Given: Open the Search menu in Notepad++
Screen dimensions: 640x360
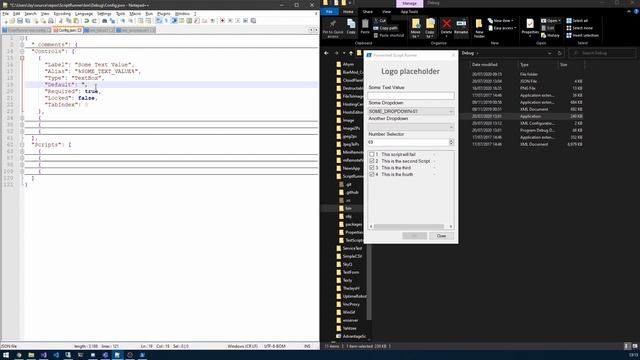Looking at the screenshot, I should tap(30, 14).
